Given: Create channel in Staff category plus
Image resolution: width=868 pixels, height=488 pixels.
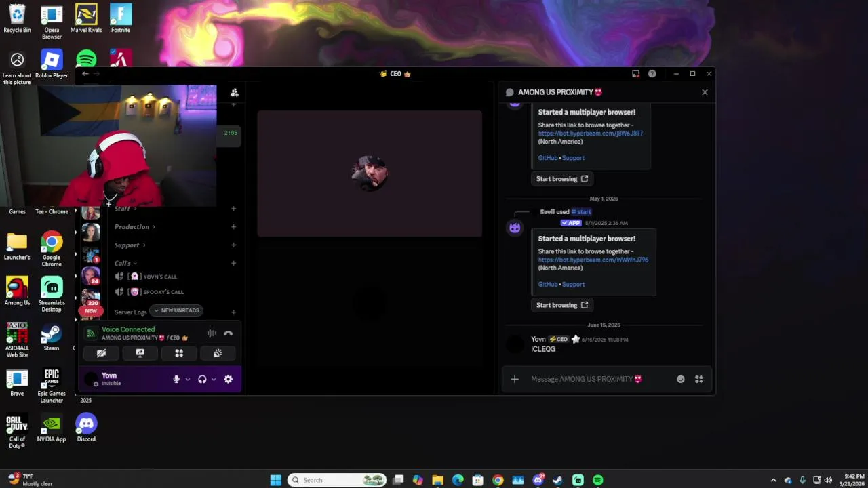Looking at the screenshot, I should [233, 209].
